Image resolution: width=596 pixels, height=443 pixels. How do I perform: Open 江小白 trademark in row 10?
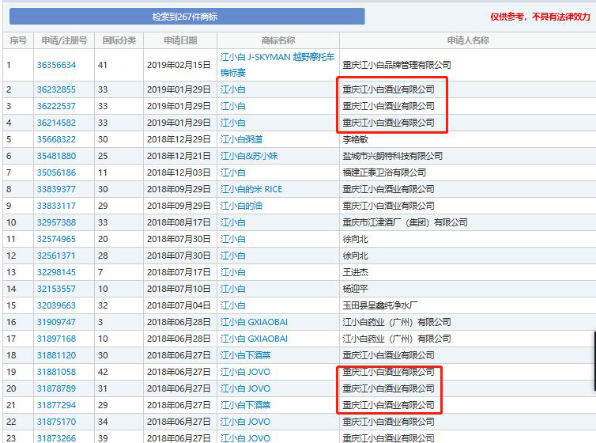233,222
